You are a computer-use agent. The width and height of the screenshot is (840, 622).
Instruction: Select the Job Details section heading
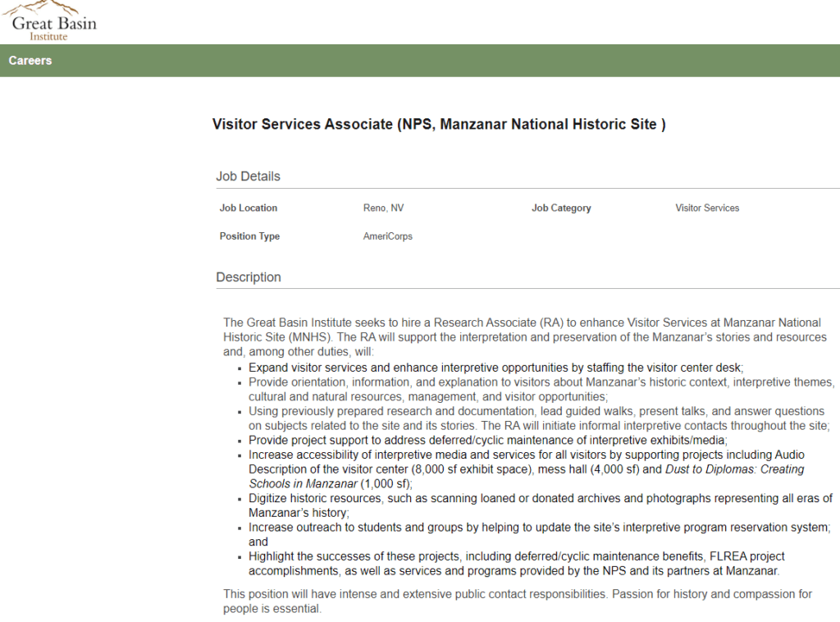[x=248, y=176]
